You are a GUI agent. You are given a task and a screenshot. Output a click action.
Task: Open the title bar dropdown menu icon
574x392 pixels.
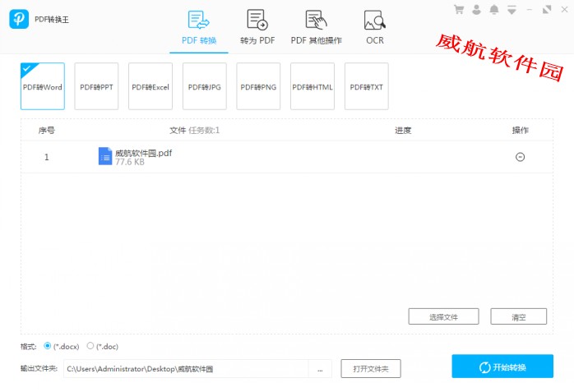click(x=512, y=10)
